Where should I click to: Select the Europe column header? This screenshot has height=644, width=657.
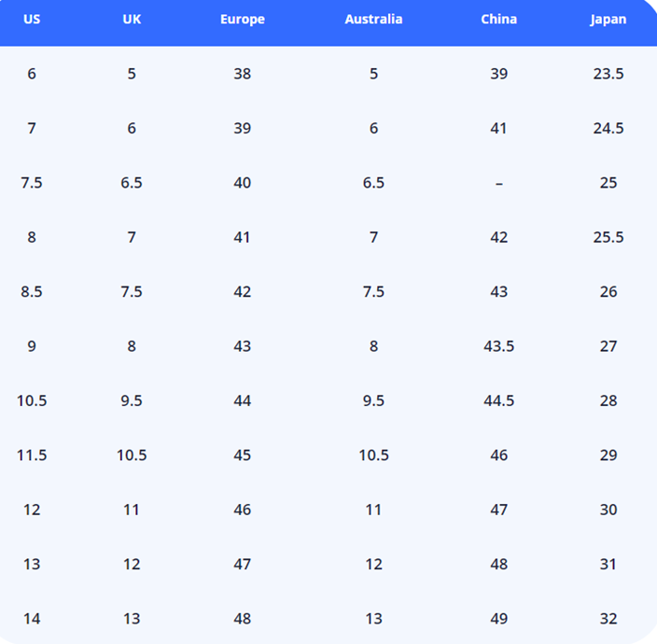(x=243, y=20)
